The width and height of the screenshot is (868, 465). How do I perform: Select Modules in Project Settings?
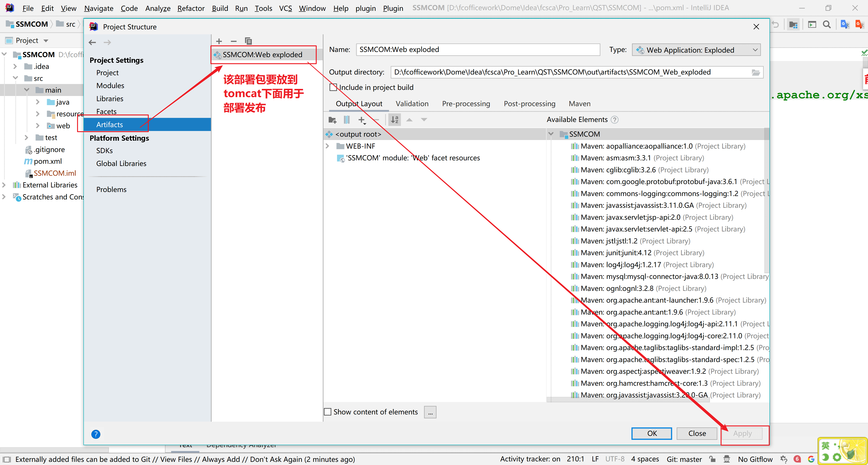click(110, 86)
